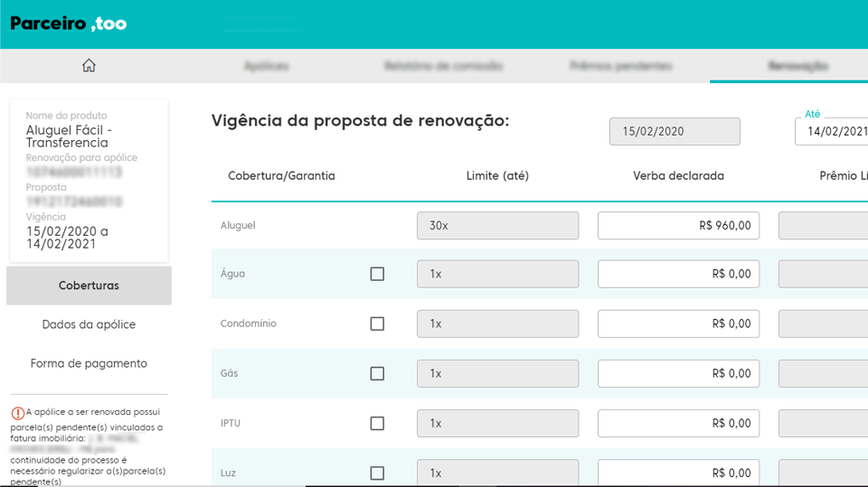Open Forma de pagamento section

pos(89,363)
